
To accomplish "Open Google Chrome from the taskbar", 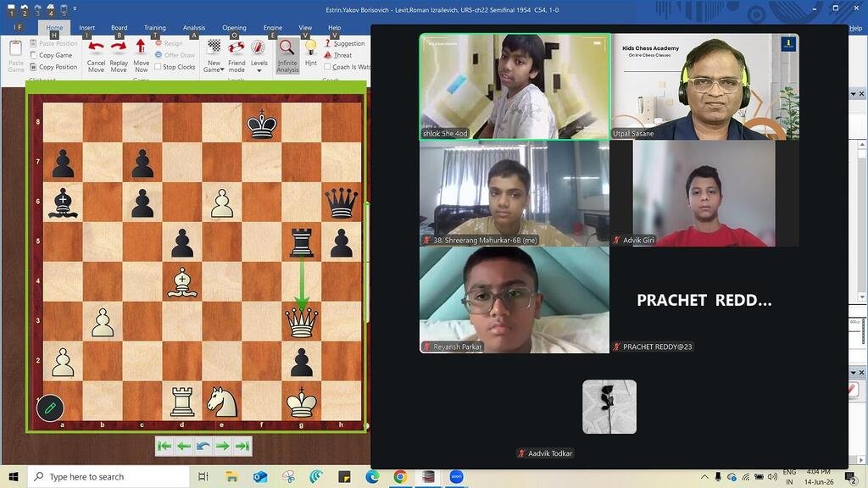I will (400, 476).
